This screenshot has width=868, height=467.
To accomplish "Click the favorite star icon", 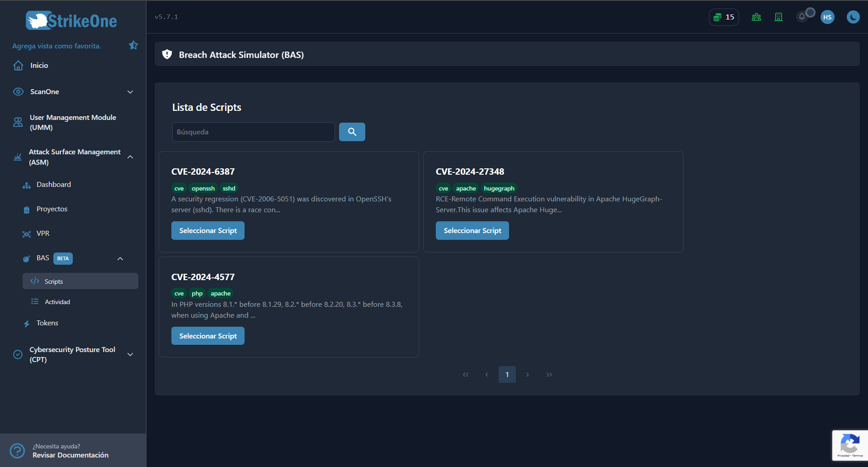I will (x=133, y=45).
